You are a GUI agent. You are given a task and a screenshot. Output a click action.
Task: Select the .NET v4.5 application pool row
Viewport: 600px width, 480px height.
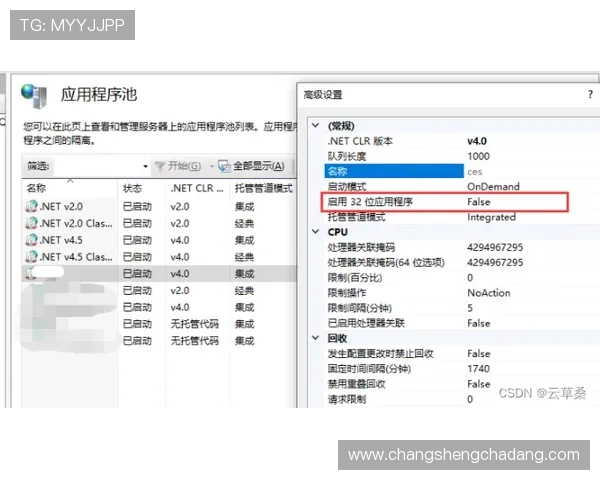click(159, 240)
